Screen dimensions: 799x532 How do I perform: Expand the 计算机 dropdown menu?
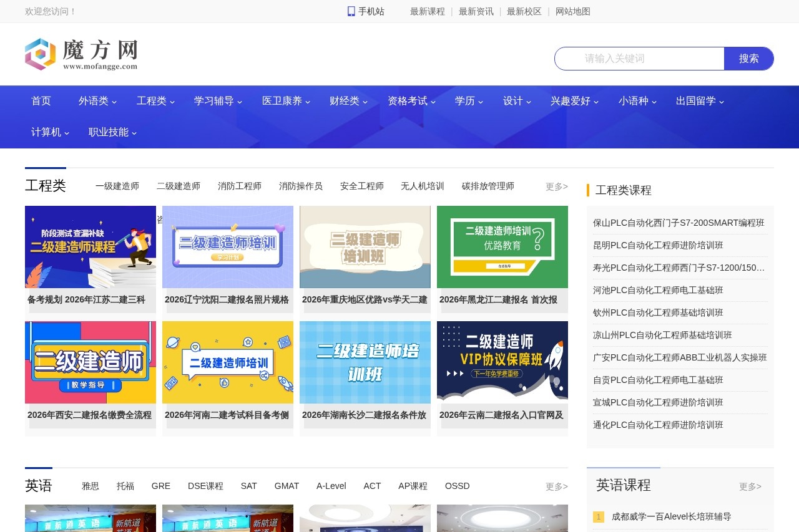[46, 132]
